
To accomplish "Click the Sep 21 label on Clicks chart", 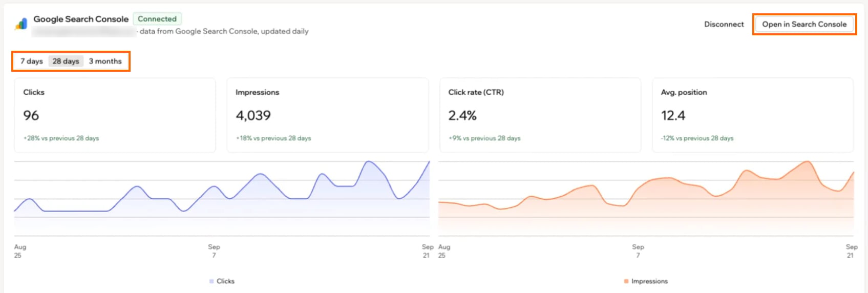I will [427, 251].
